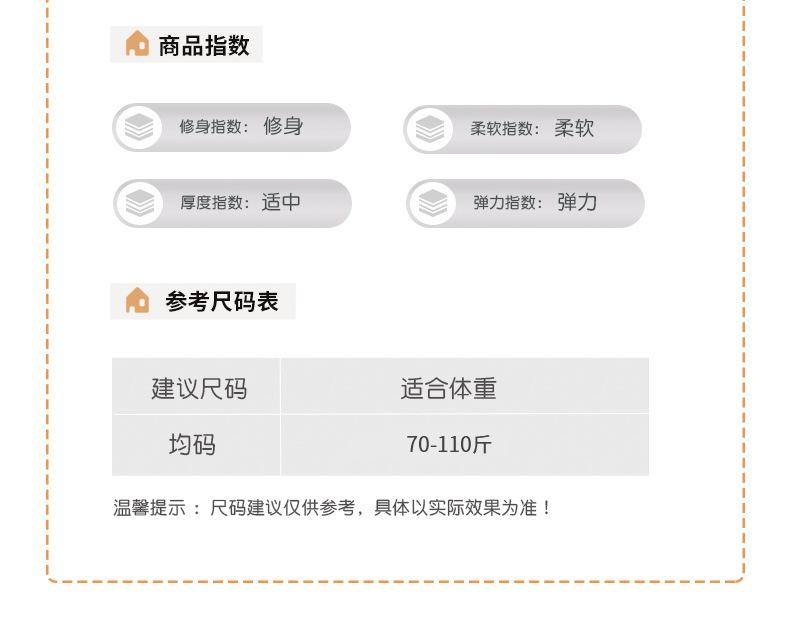Screen dimensions: 790x639
Task: Click the layers icon in 厚度指数 pill
Action: 140,203
